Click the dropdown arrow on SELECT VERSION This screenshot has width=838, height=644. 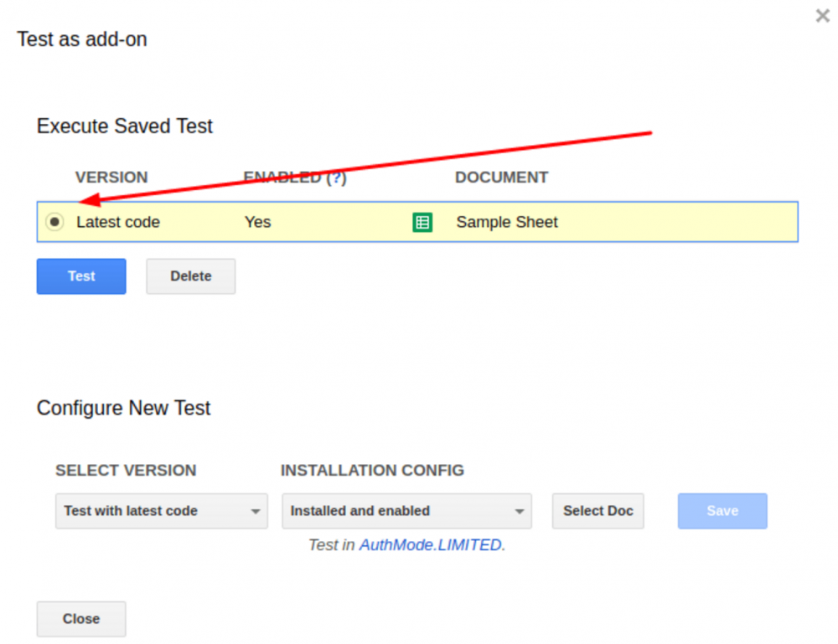pos(256,511)
